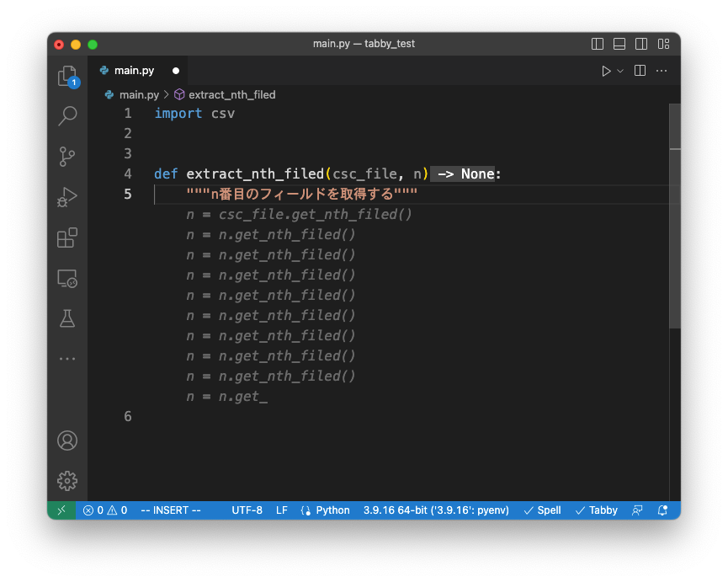Open the Tabby status menu
The height and width of the screenshot is (582, 728).
click(x=597, y=510)
